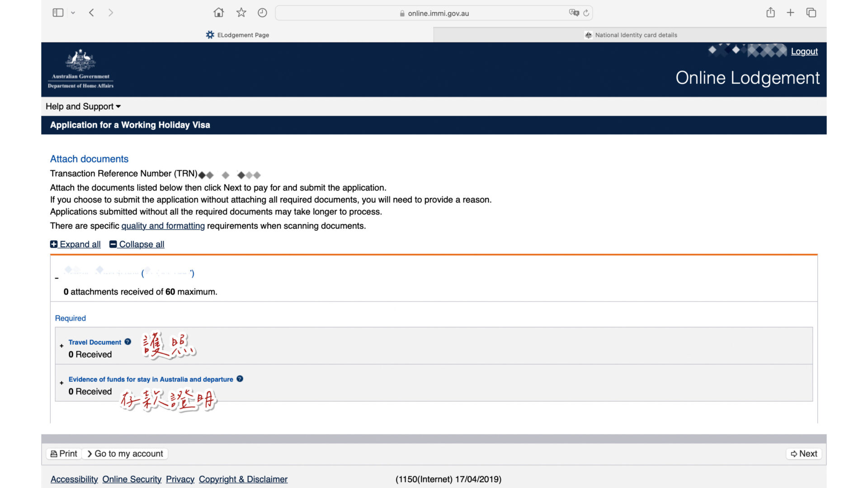The height and width of the screenshot is (488, 868).
Task: Open browsing history with the clock icon
Action: coord(262,13)
